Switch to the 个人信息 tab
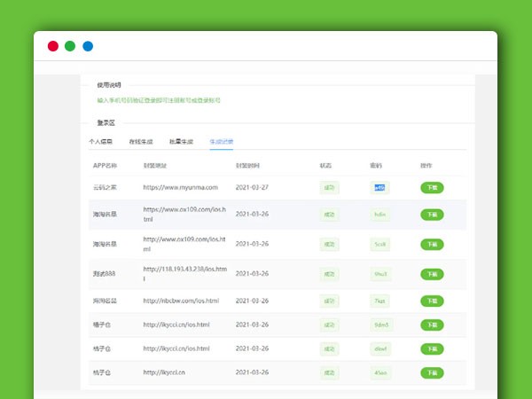The image size is (532, 399). (x=101, y=141)
